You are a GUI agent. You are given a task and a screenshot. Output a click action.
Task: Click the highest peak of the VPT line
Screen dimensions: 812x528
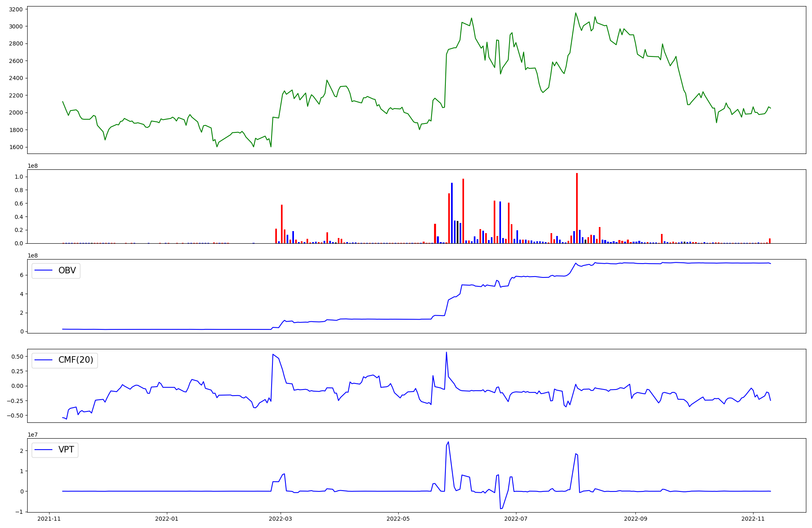tap(448, 442)
